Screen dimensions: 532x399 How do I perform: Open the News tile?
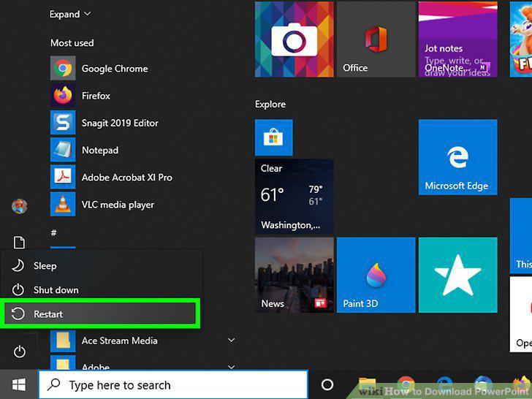point(294,275)
